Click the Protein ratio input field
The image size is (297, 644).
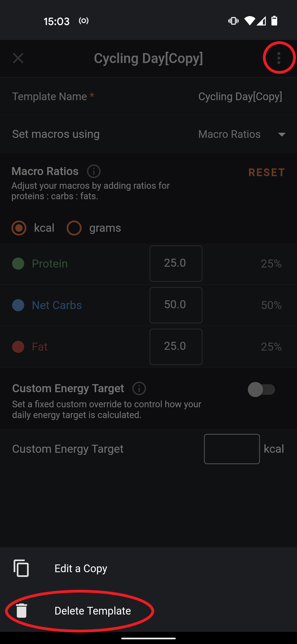[x=176, y=263]
